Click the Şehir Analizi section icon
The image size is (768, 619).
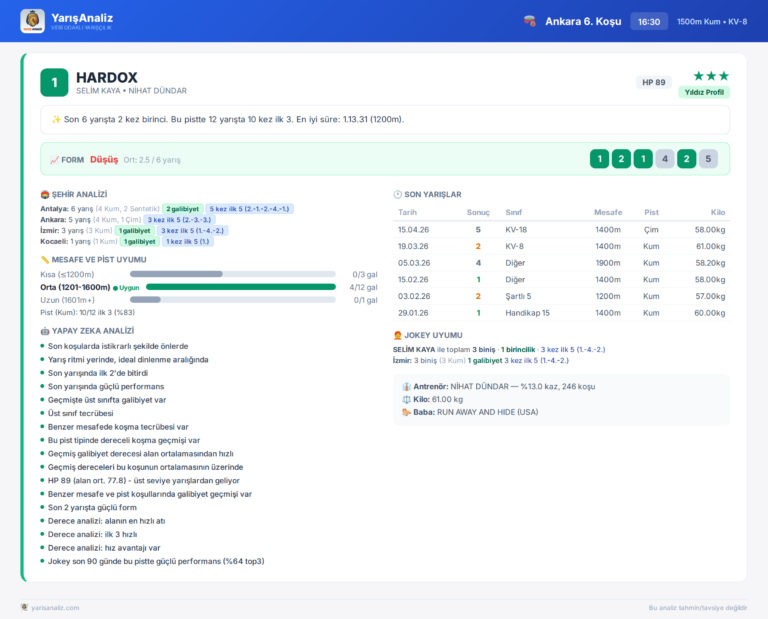click(x=45, y=194)
